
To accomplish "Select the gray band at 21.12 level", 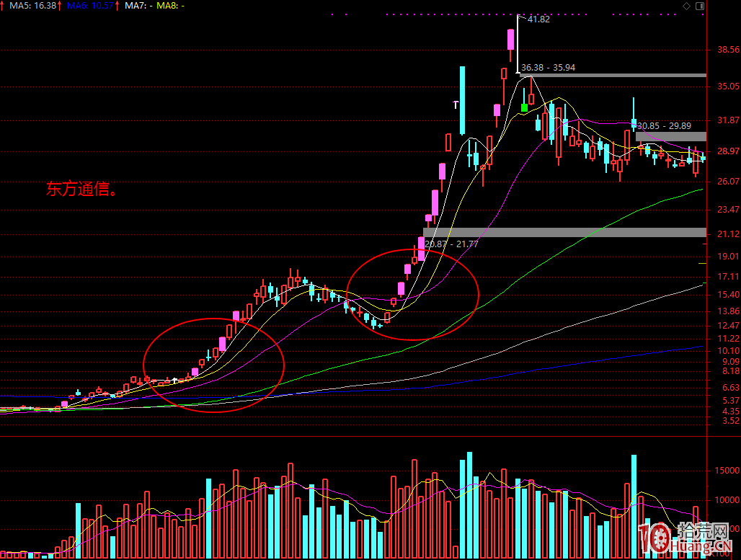I will [x=564, y=233].
